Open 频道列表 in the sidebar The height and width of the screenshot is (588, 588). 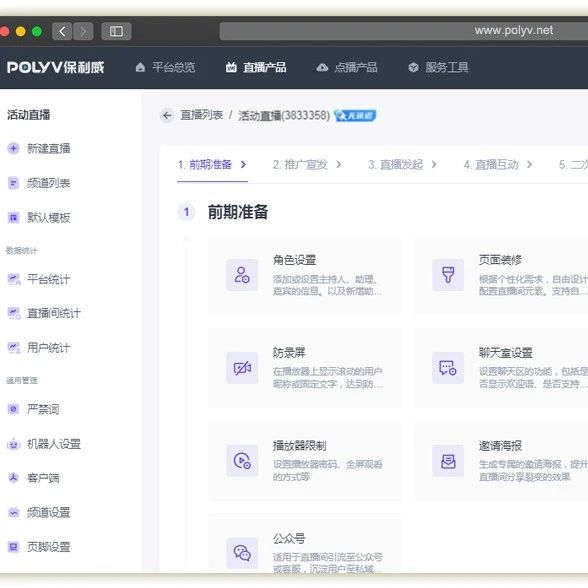(48, 183)
